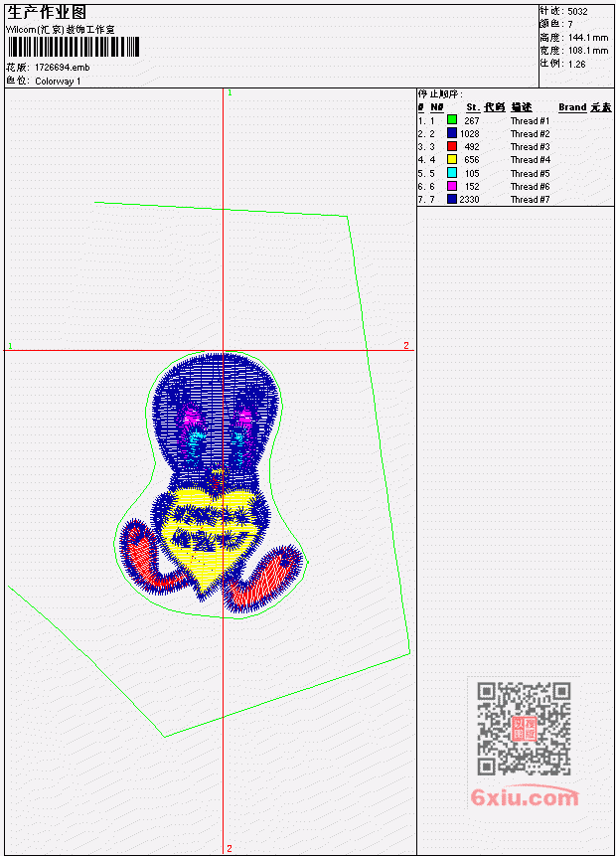Click the cyan swatch for Thread #5
Viewport: 616px width, 856px height.
point(452,173)
